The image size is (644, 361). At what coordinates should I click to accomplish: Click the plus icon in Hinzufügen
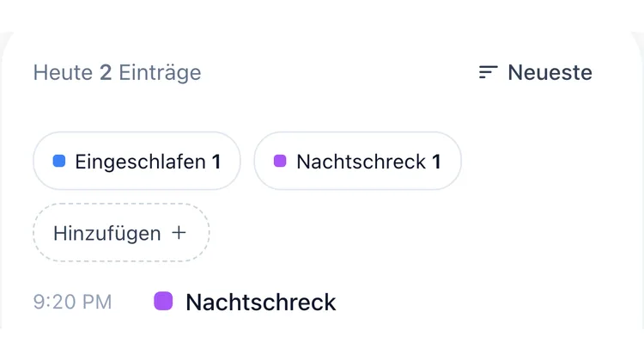point(179,233)
